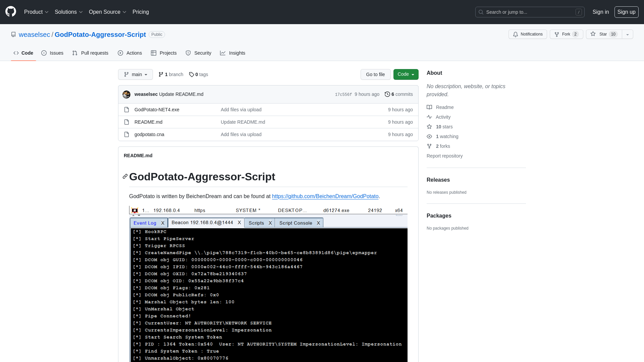
Task: Click the file icon for README.md row
Action: (x=126, y=122)
